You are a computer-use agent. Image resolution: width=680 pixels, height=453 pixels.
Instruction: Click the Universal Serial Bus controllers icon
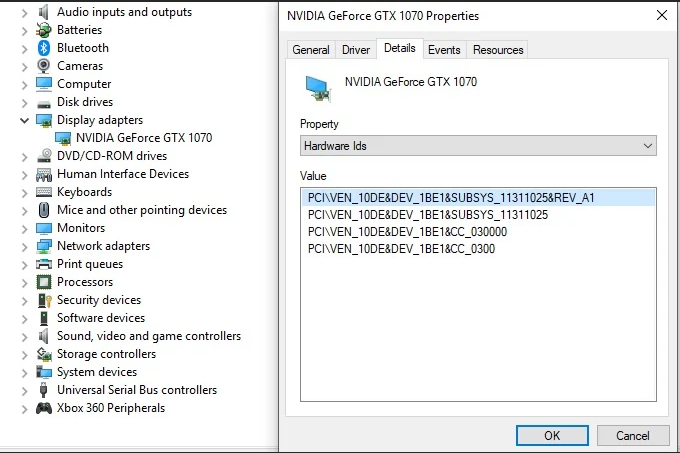44,390
